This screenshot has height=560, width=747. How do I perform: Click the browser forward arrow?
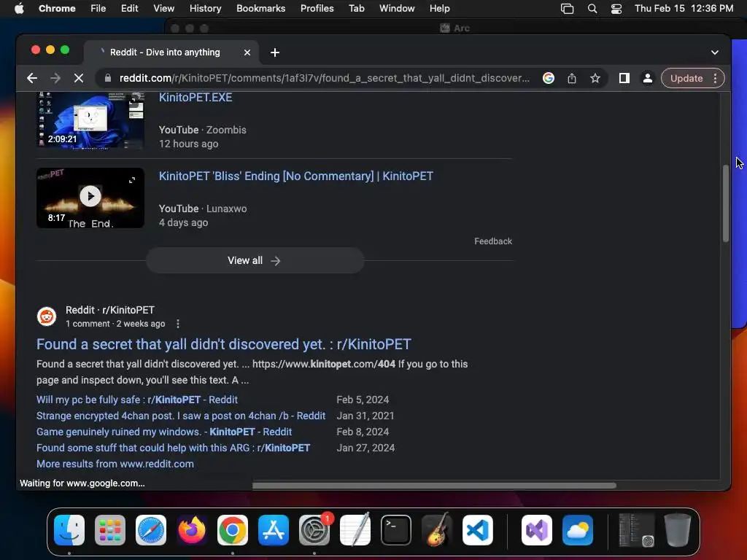click(55, 78)
